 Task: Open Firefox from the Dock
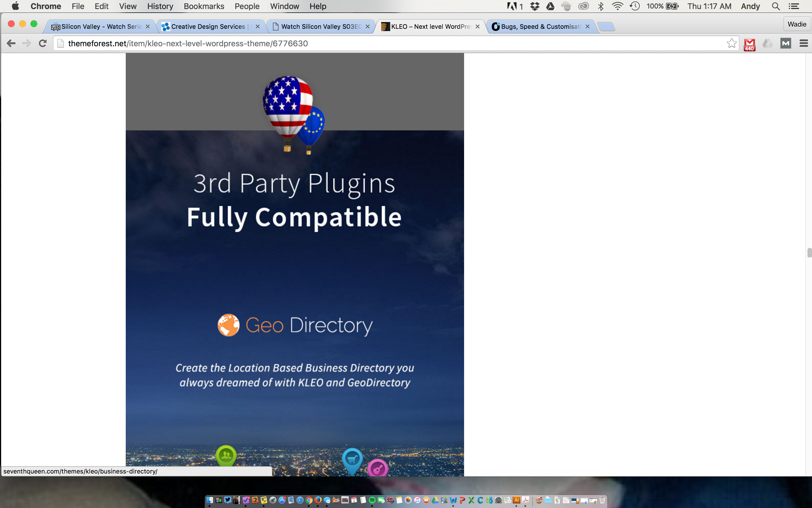[318, 500]
